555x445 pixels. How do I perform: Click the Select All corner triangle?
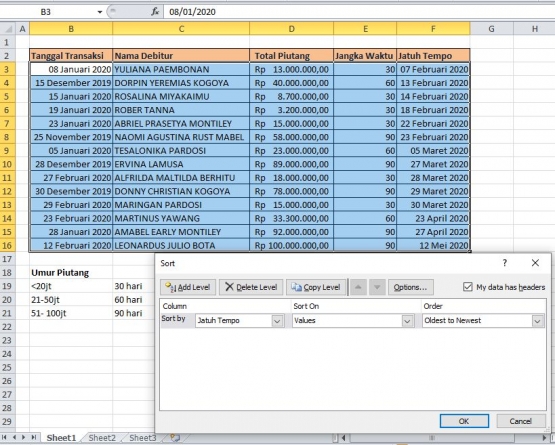pos(8,29)
